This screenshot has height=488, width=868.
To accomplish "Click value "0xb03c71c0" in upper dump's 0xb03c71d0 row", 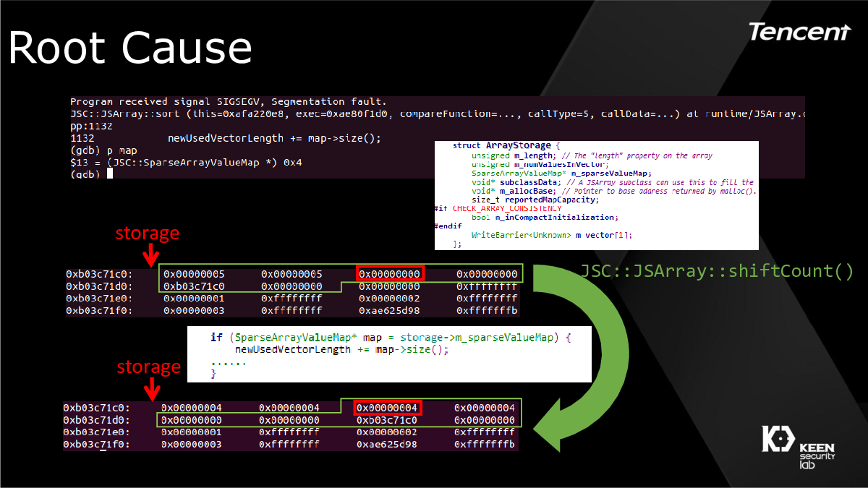I will click(x=194, y=286).
